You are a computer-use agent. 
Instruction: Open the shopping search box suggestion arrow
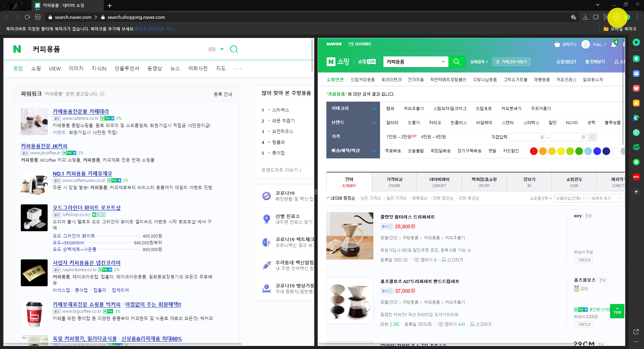click(443, 62)
